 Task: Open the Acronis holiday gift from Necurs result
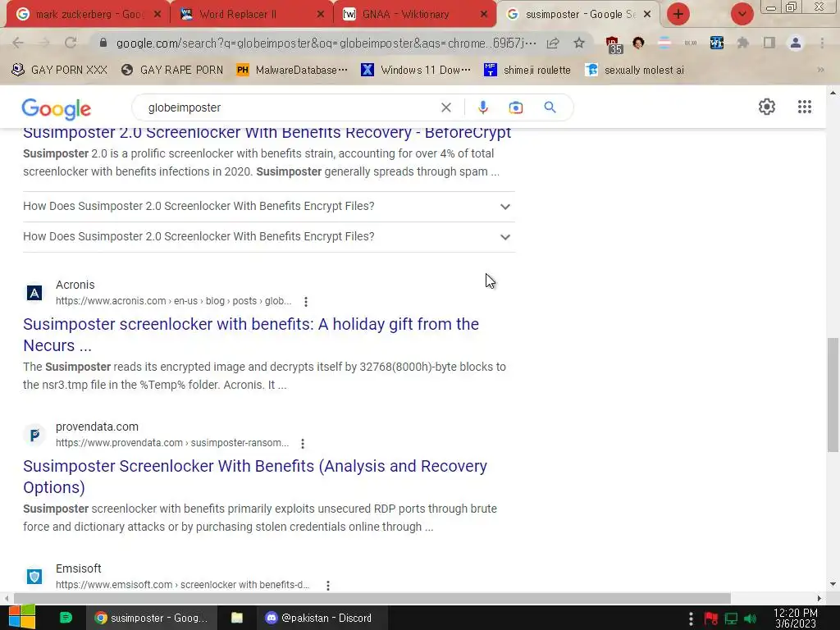251,335
